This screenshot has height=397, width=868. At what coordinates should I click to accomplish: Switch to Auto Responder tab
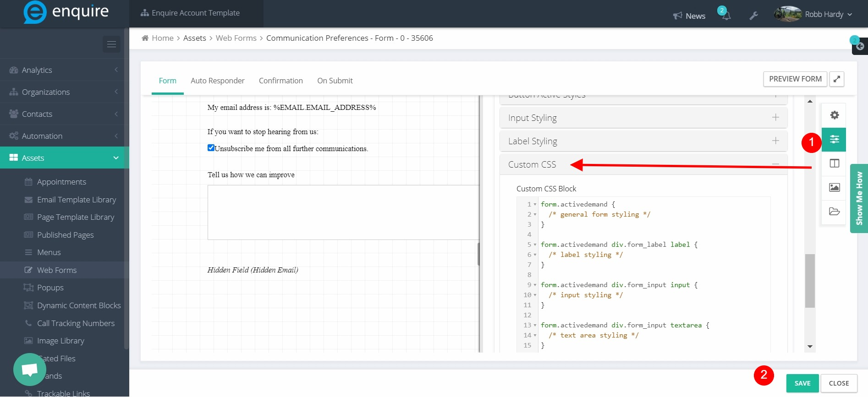pyautogui.click(x=217, y=81)
